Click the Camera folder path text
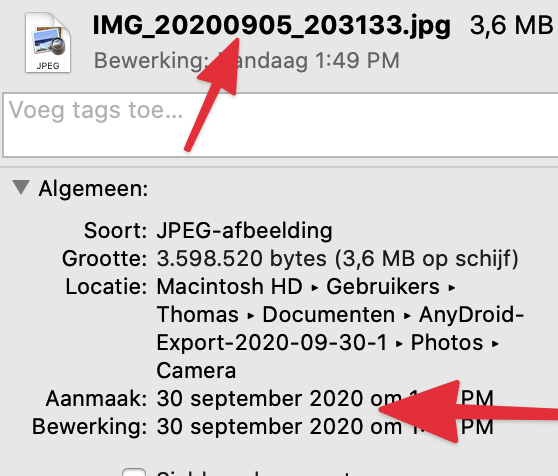This screenshot has height=476, width=558. pyautogui.click(x=196, y=371)
